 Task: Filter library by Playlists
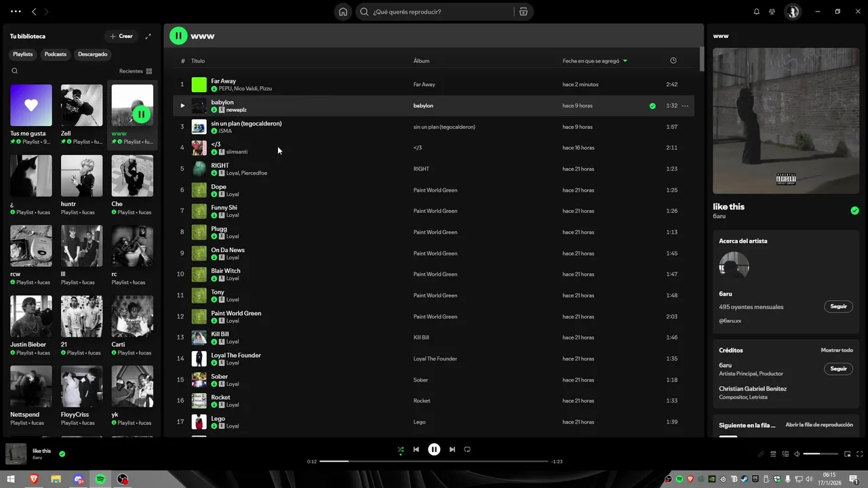click(x=22, y=54)
